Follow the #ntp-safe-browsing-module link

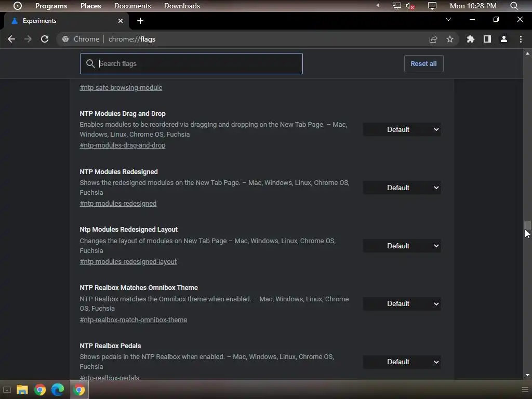(x=121, y=87)
